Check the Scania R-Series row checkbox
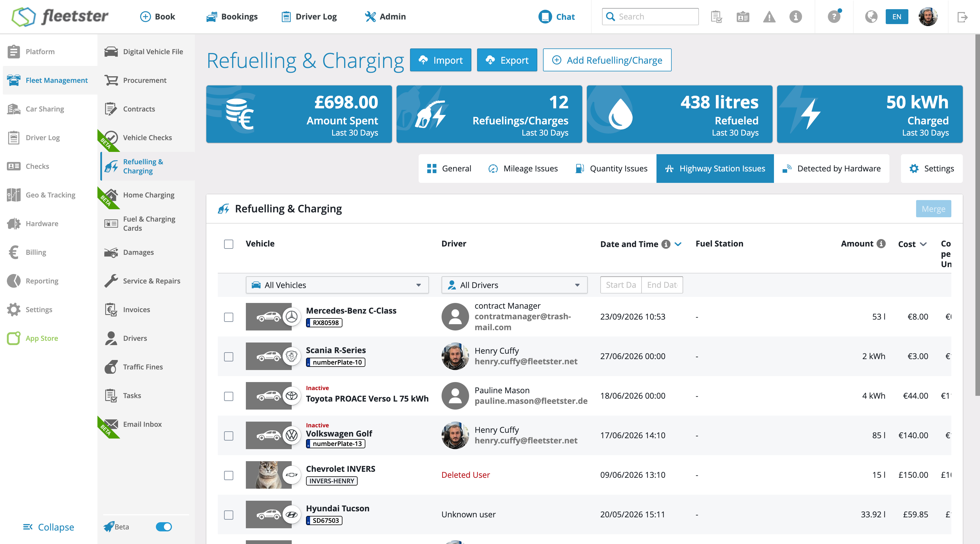Image resolution: width=980 pixels, height=544 pixels. (x=229, y=357)
